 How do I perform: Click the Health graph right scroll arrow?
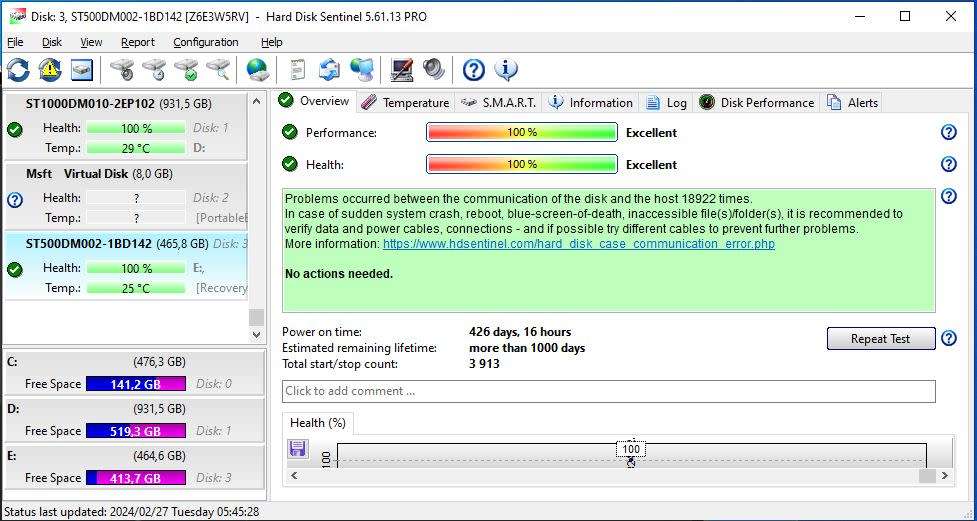945,476
